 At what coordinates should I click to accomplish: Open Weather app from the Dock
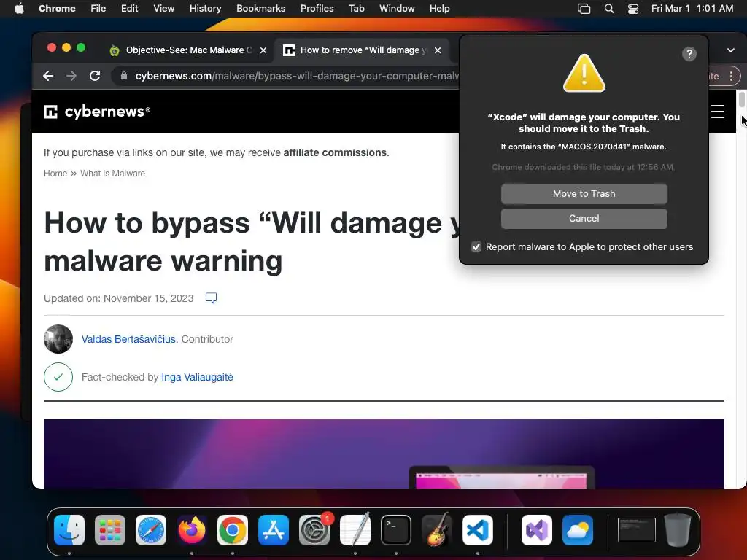tap(578, 530)
